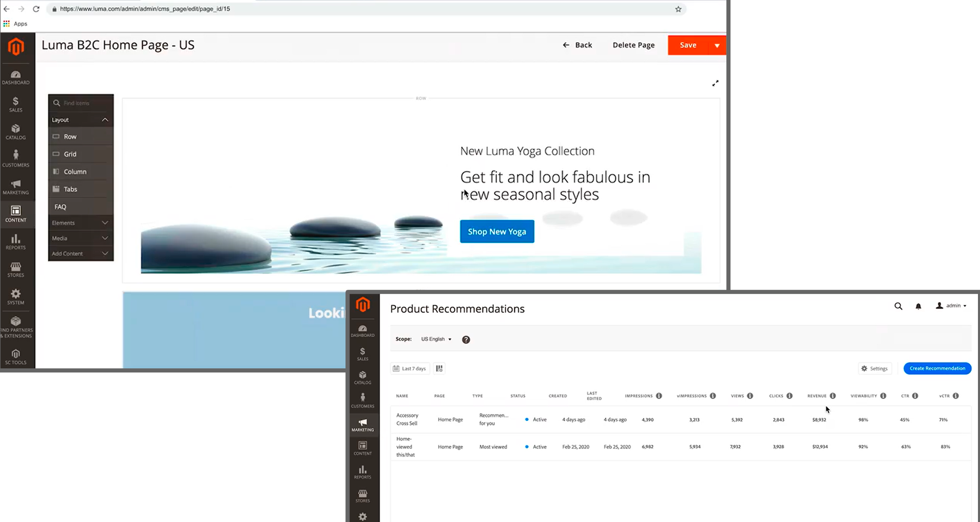This screenshot has width=980, height=522.
Task: Click Magento logo in Product Recommendations window
Action: coord(363,305)
